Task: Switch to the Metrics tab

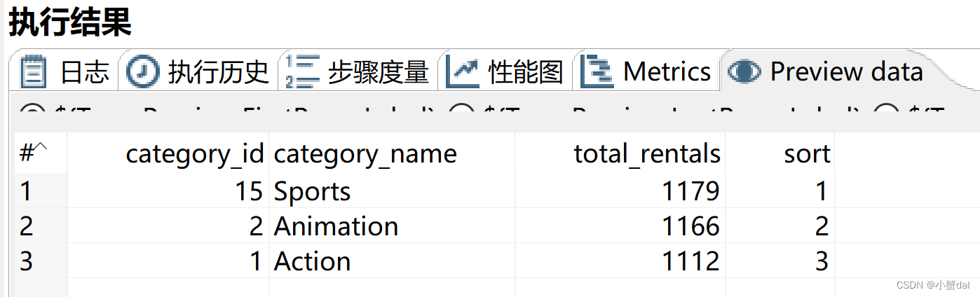Action: pos(646,71)
